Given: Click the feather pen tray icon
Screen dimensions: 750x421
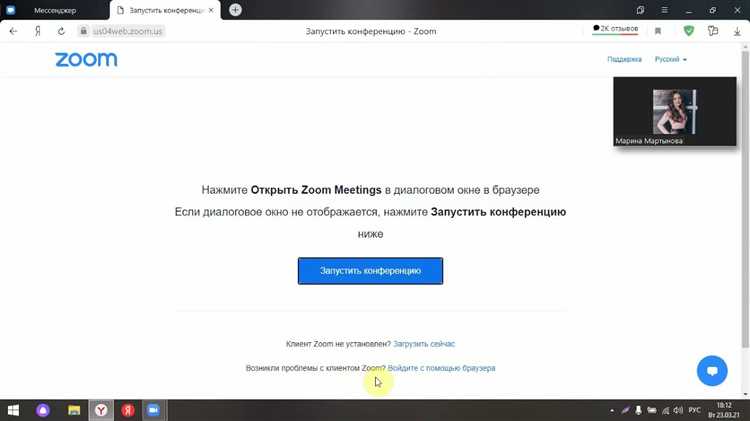Looking at the screenshot, I should click(625, 410).
